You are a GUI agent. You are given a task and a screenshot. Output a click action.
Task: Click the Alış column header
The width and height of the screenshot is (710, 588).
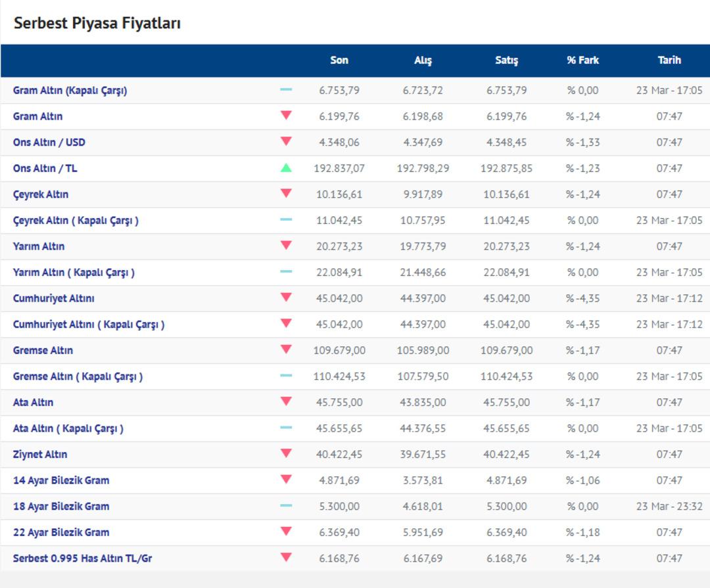423,60
